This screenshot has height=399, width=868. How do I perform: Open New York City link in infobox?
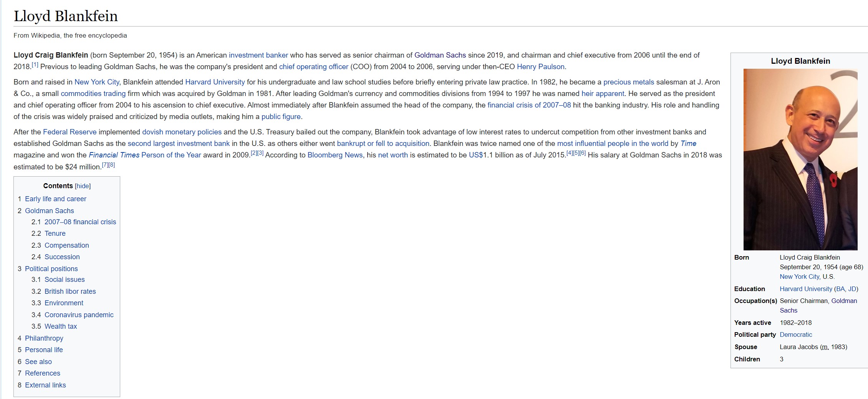(x=800, y=276)
